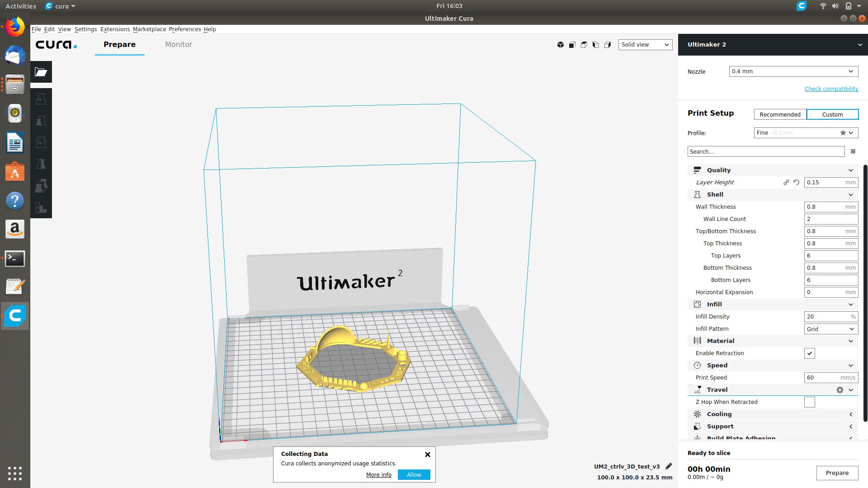868x488 pixels.
Task: Switch camera to 3D perspective view icon
Action: (x=561, y=45)
